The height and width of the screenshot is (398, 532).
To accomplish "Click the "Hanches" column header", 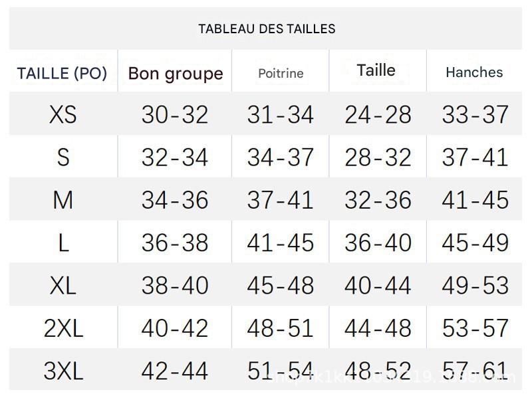I will [x=474, y=72].
